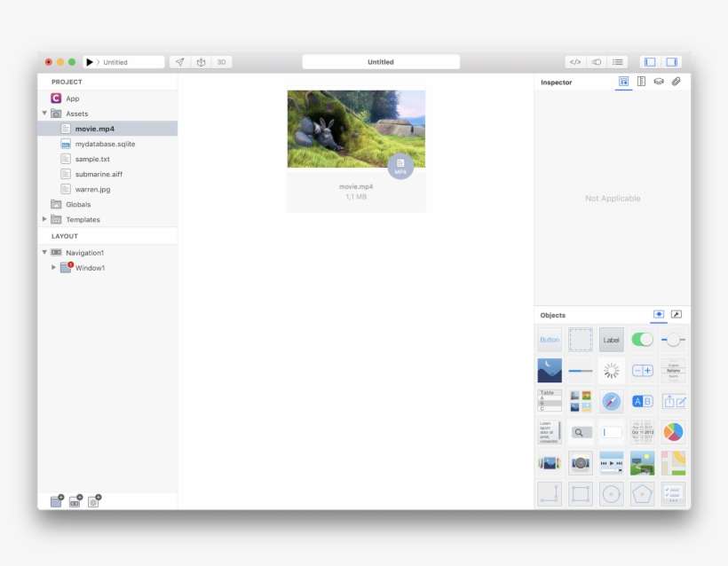Image resolution: width=728 pixels, height=566 pixels.
Task: Toggle the 3D view button in the toolbar
Action: (x=220, y=61)
